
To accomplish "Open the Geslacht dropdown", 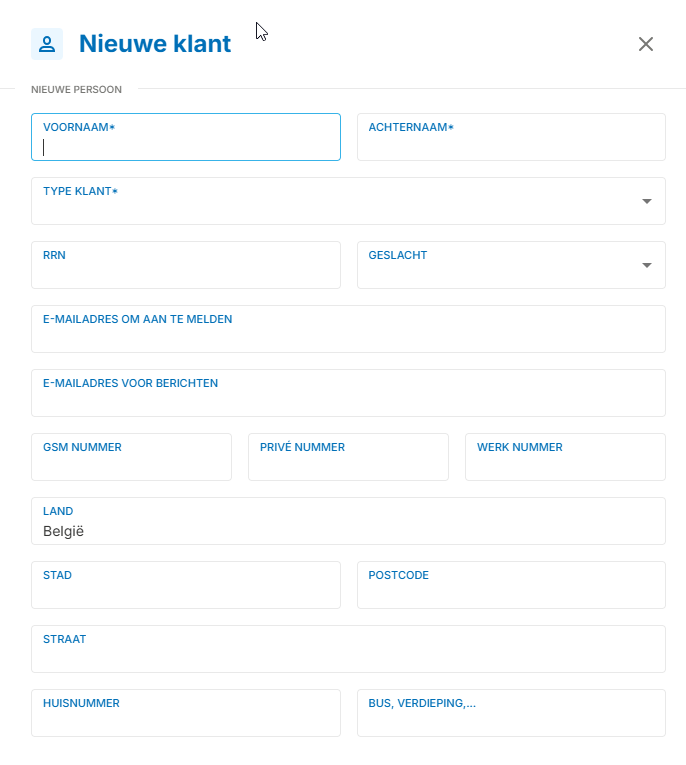I will coord(511,265).
